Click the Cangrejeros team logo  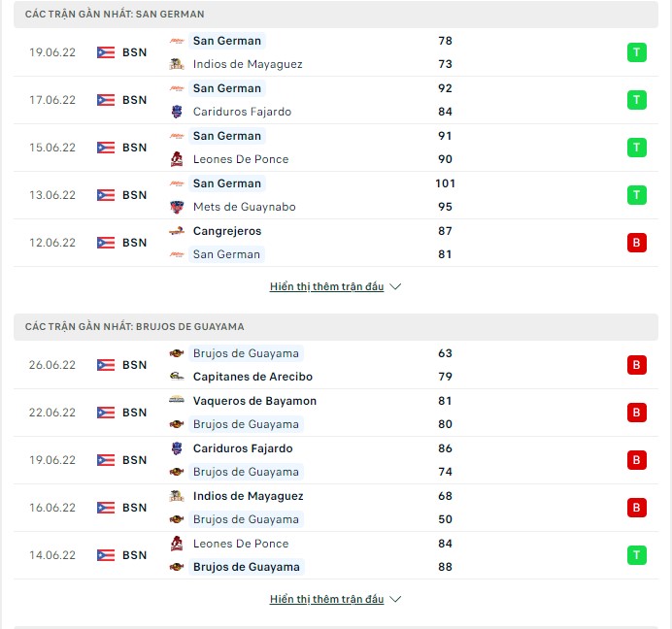177,231
